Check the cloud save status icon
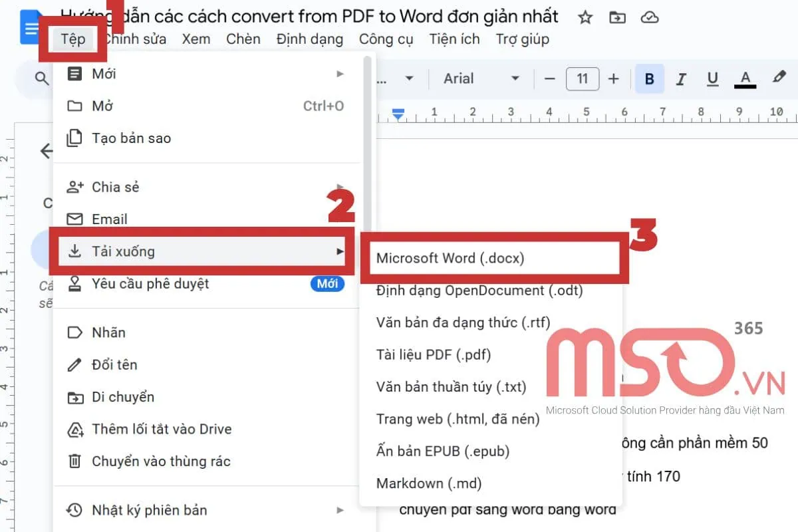 point(650,17)
